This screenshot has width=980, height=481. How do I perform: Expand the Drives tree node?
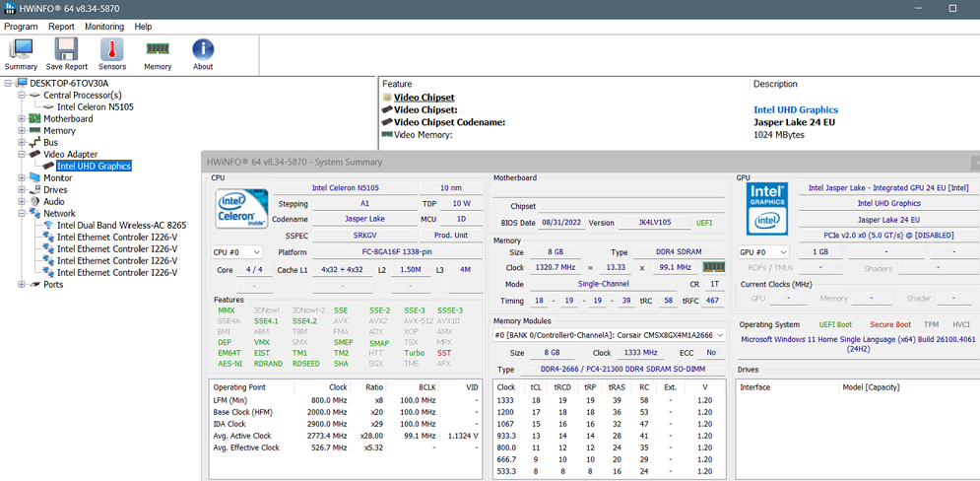(x=21, y=190)
